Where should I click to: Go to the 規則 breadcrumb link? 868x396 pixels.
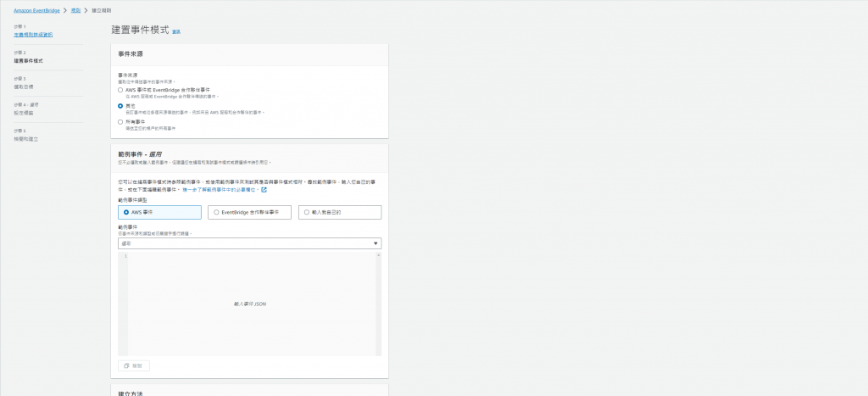(x=75, y=10)
